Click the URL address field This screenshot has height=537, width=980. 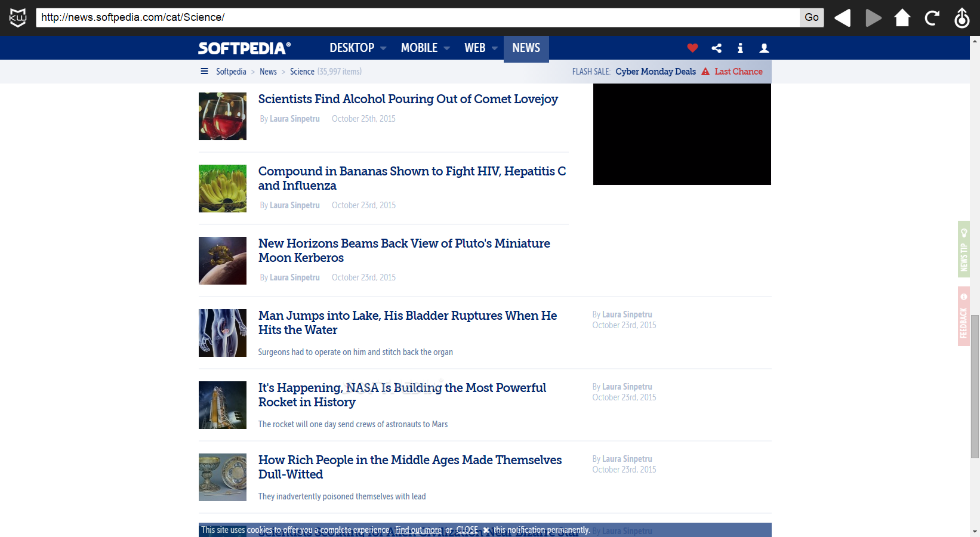418,17
